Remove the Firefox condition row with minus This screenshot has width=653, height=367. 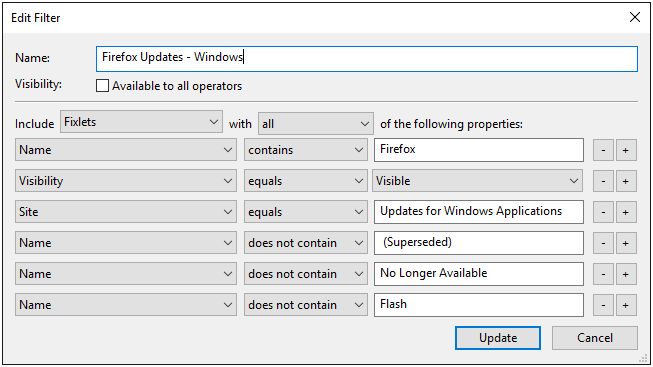tap(603, 150)
